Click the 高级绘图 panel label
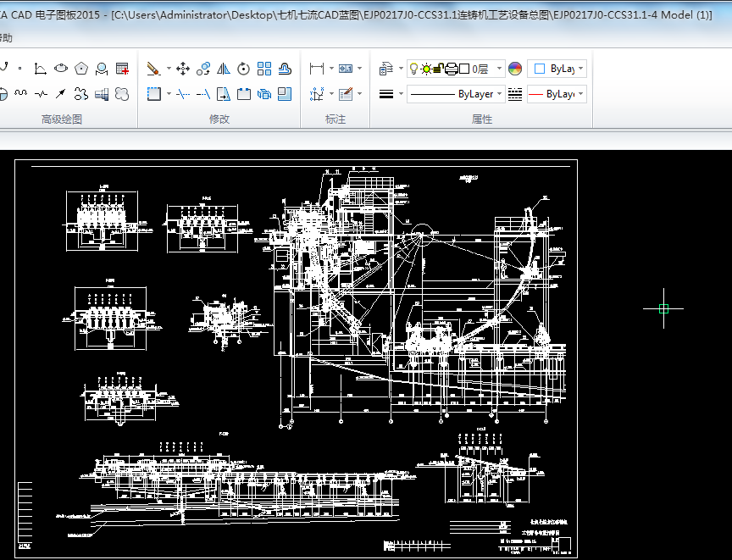Image resolution: width=732 pixels, height=560 pixels. click(62, 119)
